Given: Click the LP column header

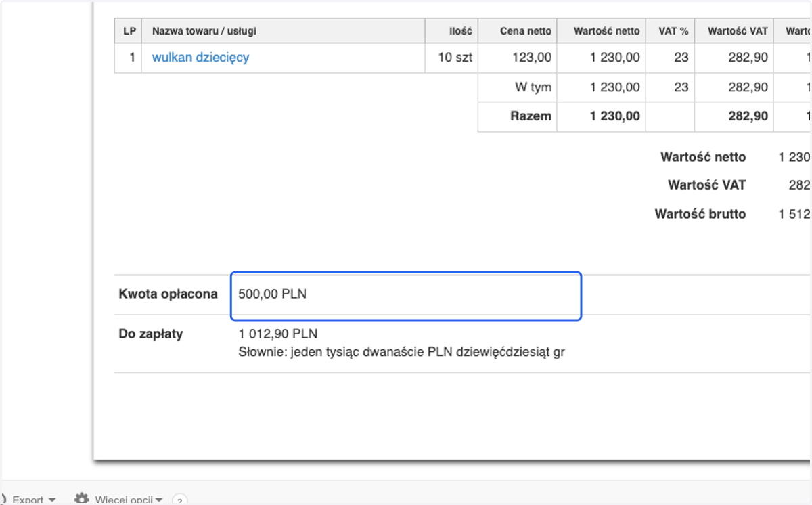Looking at the screenshot, I should [x=129, y=31].
